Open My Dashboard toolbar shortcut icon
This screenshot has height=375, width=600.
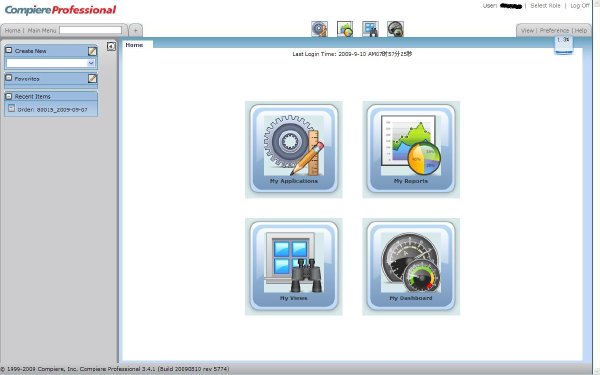[x=395, y=29]
